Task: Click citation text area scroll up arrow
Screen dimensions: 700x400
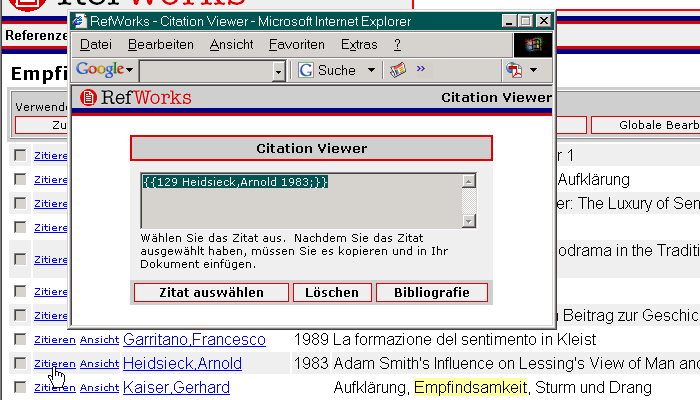Action: [468, 181]
